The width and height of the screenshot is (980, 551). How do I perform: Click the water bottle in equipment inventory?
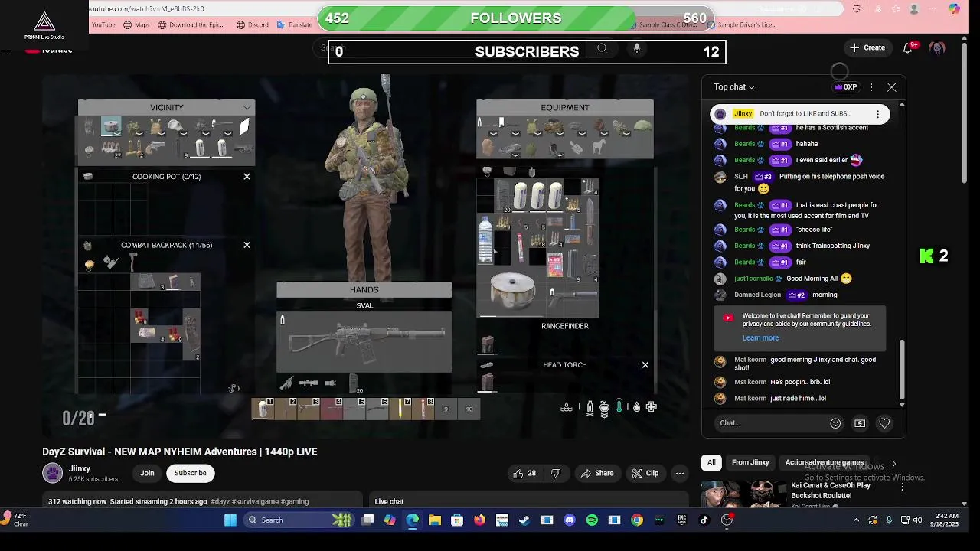pyautogui.click(x=485, y=240)
